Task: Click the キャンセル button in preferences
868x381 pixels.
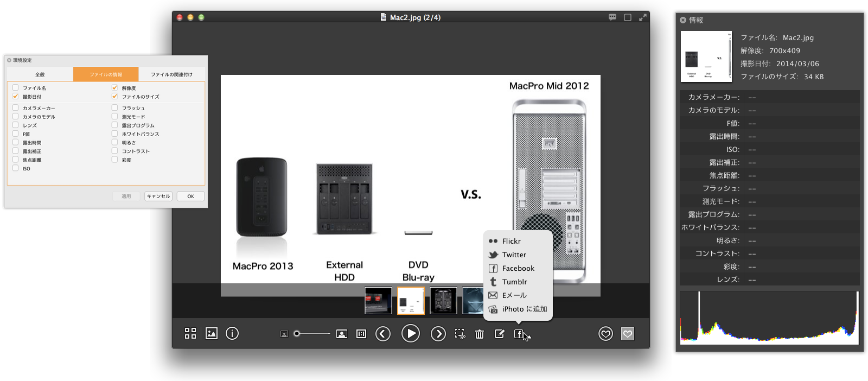Action: point(158,196)
